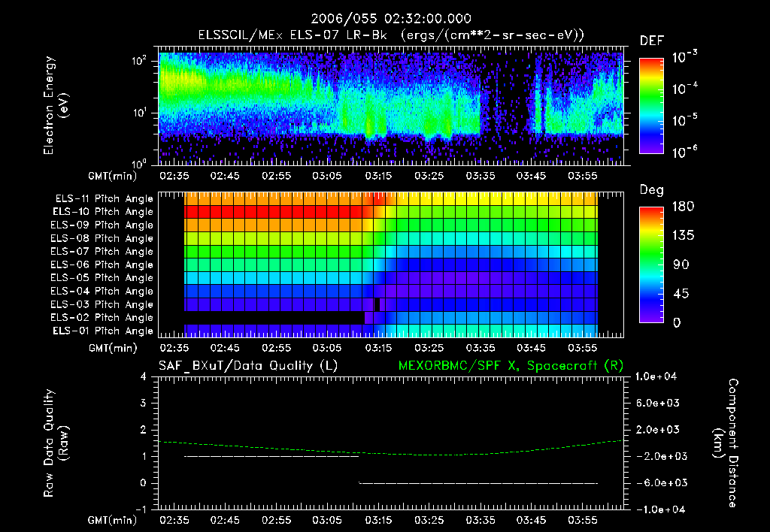This screenshot has height=532, width=770.
Task: Click the 4 tick on Raw Data Quality axis
Action: tap(144, 376)
